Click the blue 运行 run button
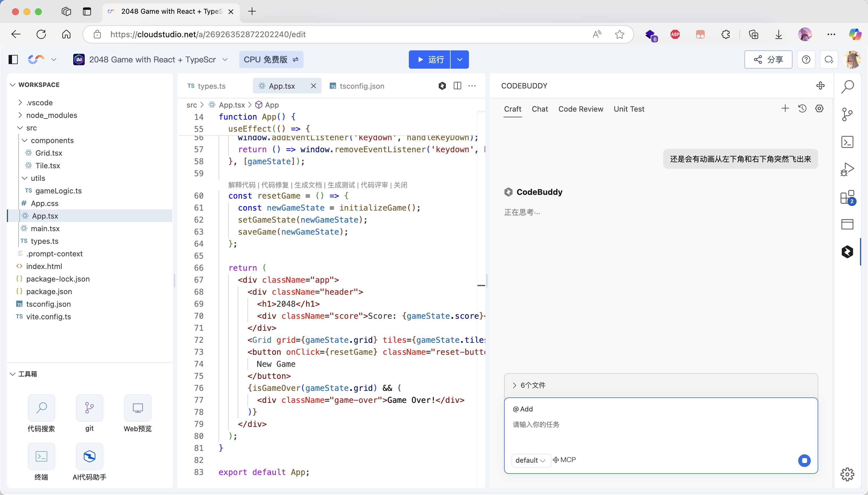Viewport: 868px width, 495px height. (x=430, y=60)
